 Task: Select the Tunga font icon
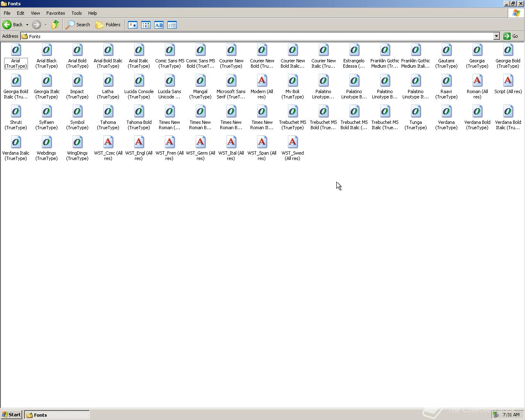(x=415, y=112)
